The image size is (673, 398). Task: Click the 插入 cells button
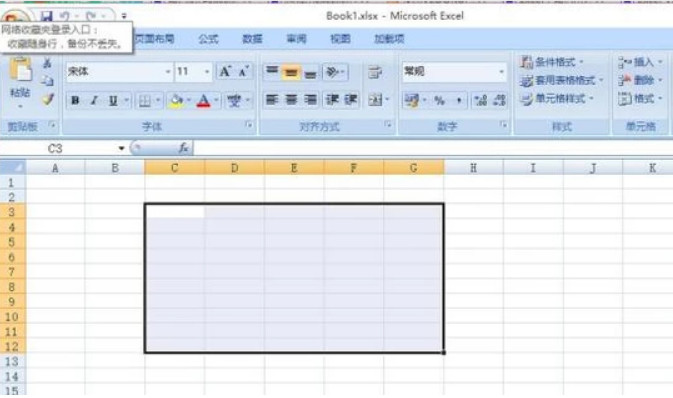[x=640, y=62]
